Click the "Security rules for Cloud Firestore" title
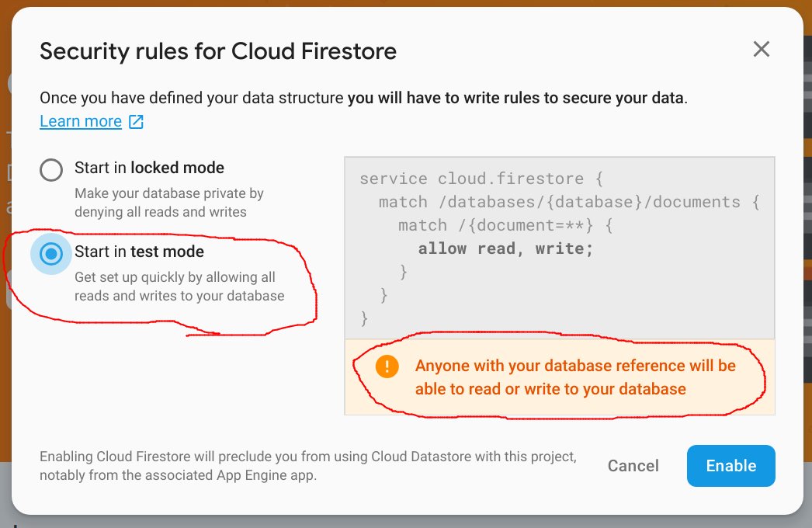The height and width of the screenshot is (528, 812). 218,51
